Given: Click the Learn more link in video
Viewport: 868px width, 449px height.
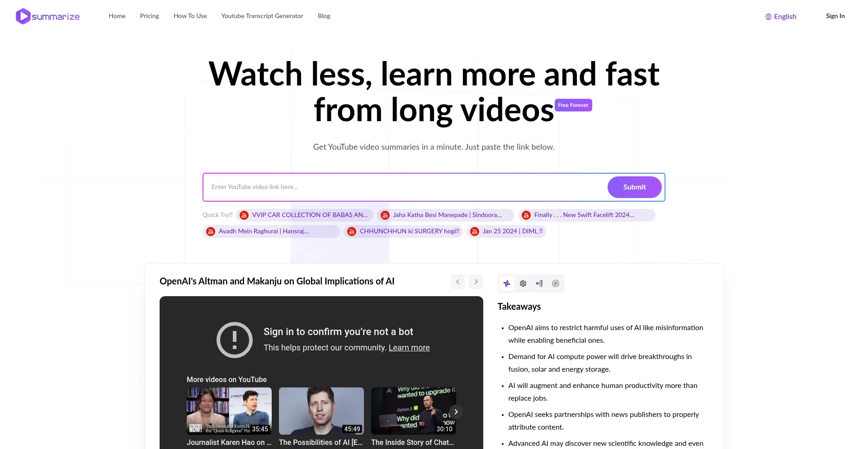Looking at the screenshot, I should coord(409,348).
